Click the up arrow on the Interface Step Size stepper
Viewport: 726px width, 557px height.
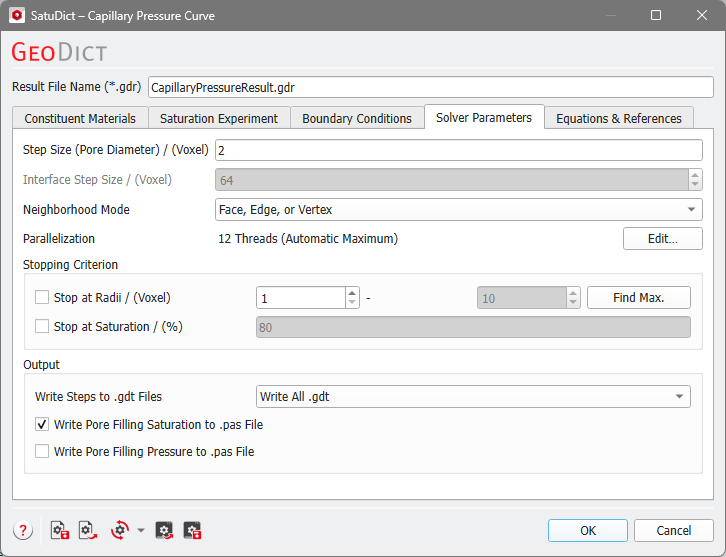[x=695, y=175]
